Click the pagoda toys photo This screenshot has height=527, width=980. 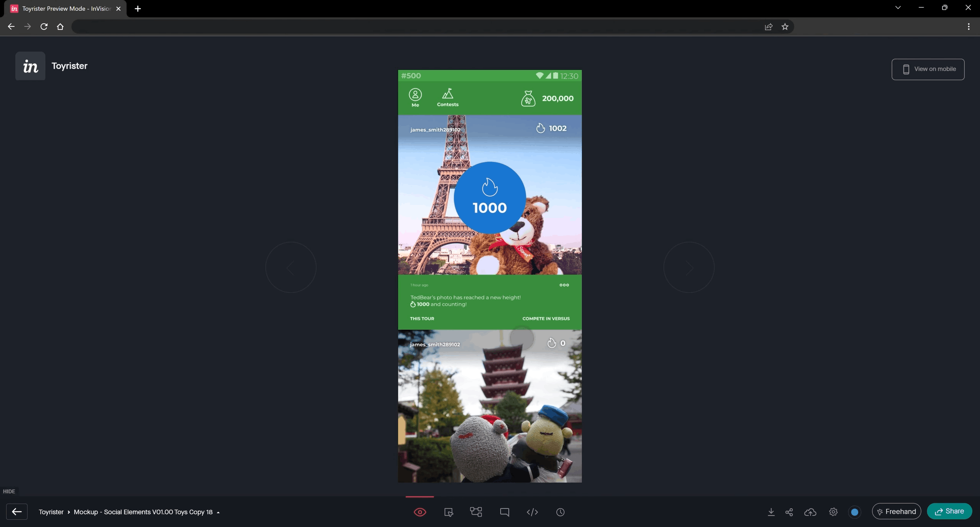[x=490, y=406]
